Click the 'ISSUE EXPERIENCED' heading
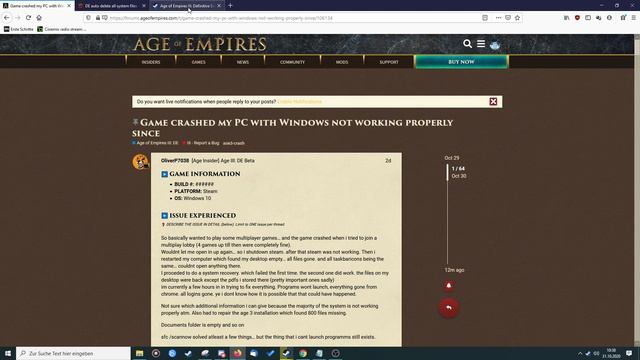This screenshot has height=360, width=640. tap(202, 216)
